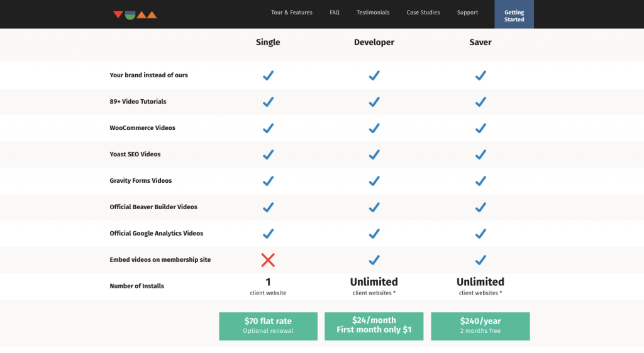Choose the $240/year Saver plan
644x353 pixels.
480,327
